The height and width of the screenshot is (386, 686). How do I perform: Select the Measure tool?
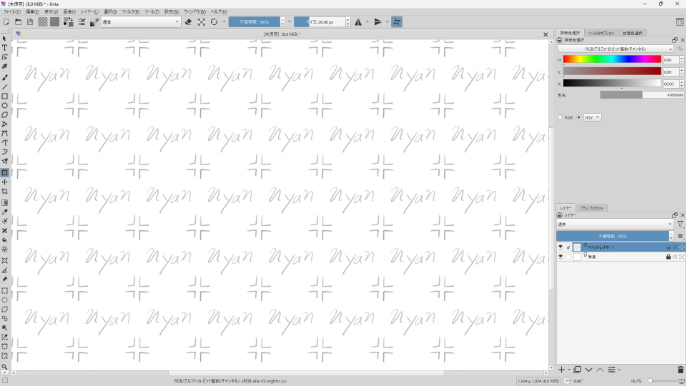tap(4, 270)
